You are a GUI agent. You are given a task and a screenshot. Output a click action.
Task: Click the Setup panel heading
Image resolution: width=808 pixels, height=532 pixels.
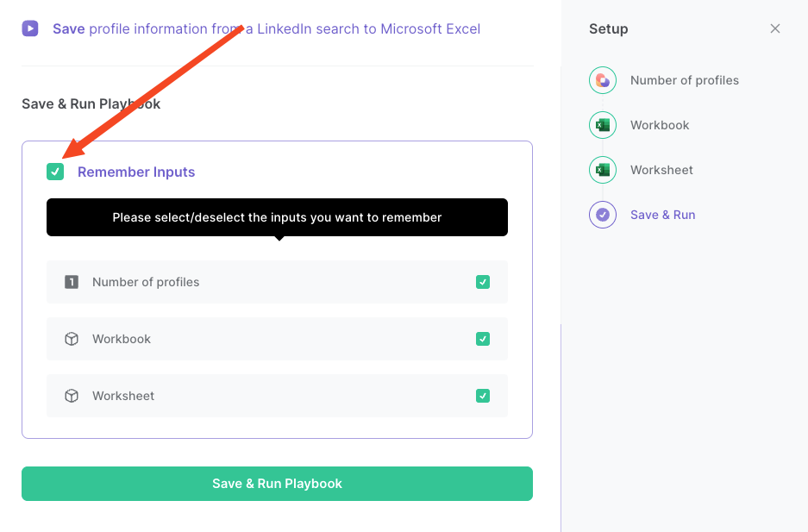point(609,28)
